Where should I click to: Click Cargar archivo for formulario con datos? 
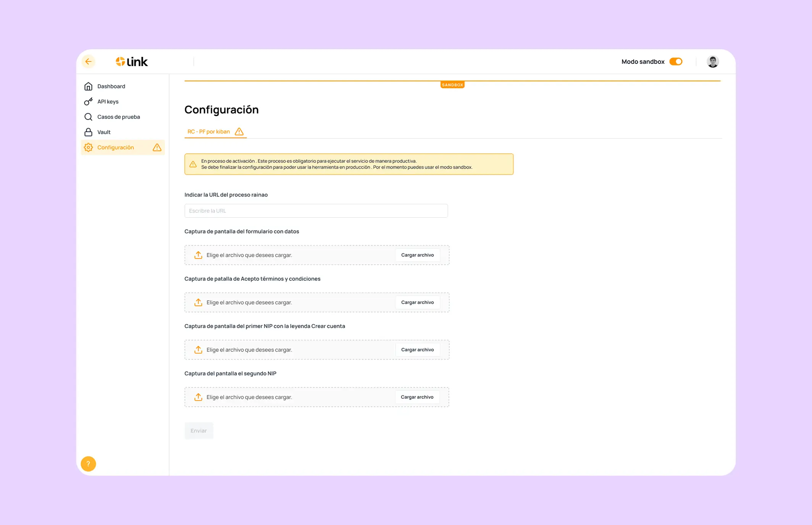tap(417, 255)
